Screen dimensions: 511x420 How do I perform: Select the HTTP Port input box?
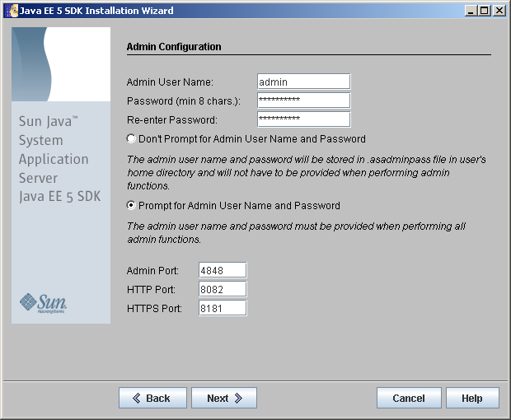click(x=223, y=290)
